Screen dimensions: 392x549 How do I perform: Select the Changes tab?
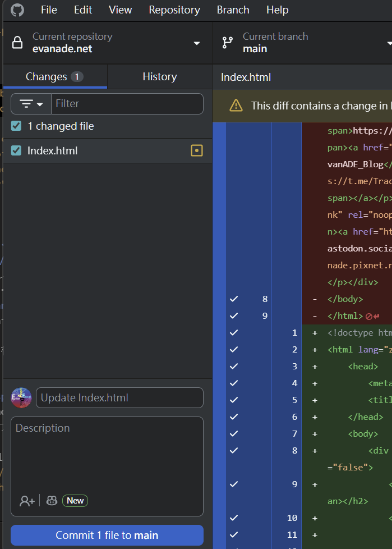point(55,77)
